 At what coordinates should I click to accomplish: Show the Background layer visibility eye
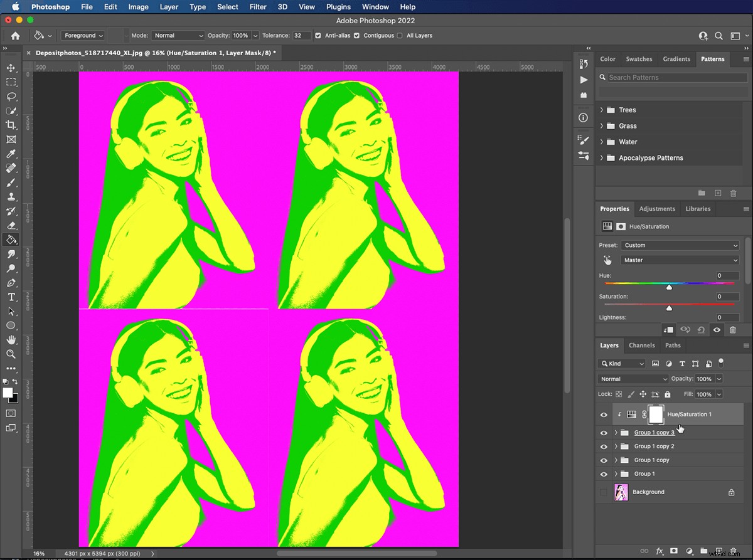pos(604,492)
